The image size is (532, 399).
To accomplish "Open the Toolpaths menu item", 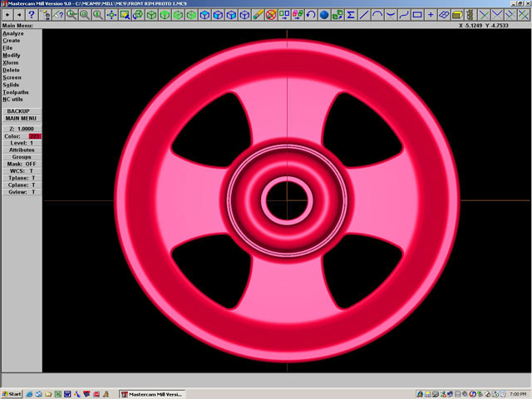I will [x=16, y=92].
